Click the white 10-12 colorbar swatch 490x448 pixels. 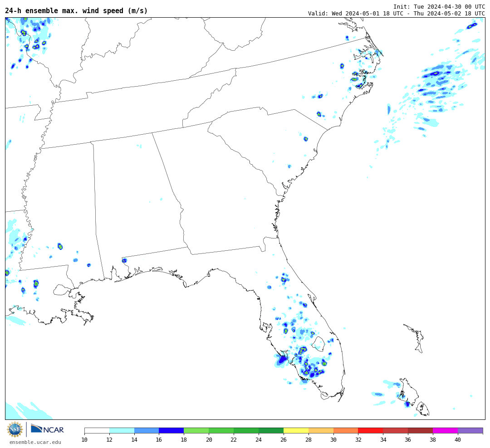[x=97, y=431]
